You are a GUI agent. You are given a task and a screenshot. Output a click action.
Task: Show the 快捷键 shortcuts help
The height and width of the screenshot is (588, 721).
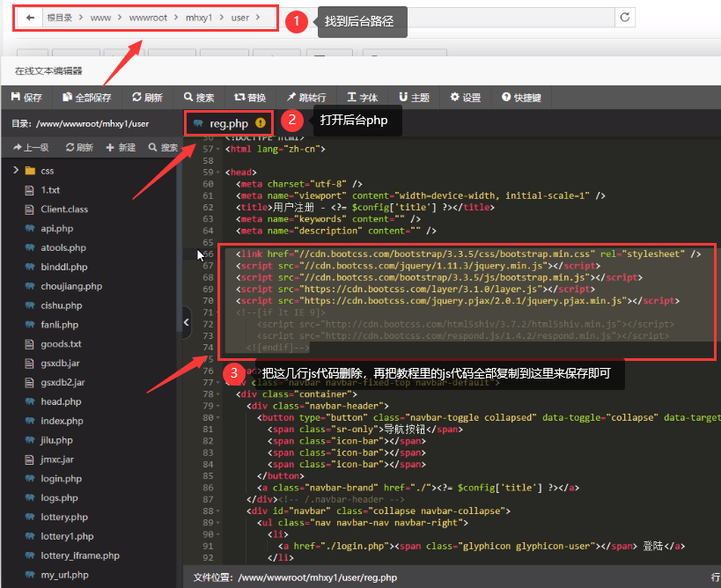(x=521, y=97)
